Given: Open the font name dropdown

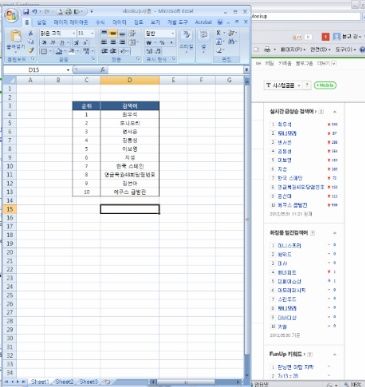Looking at the screenshot, I should pos(73,33).
